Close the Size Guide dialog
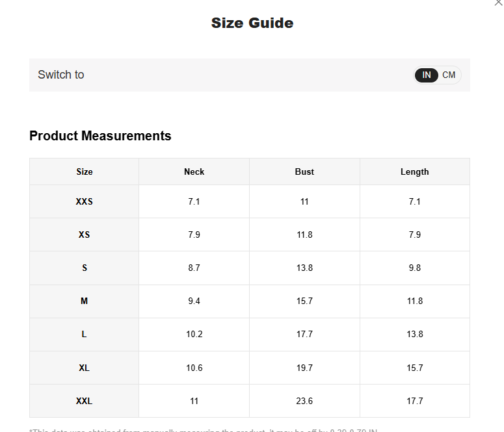 (499, 3)
